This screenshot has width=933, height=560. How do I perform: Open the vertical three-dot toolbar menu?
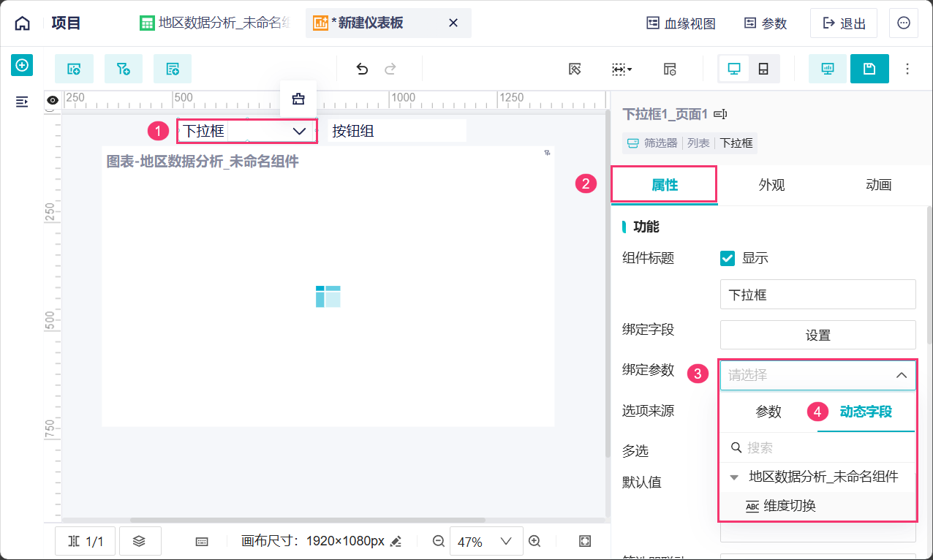(907, 69)
